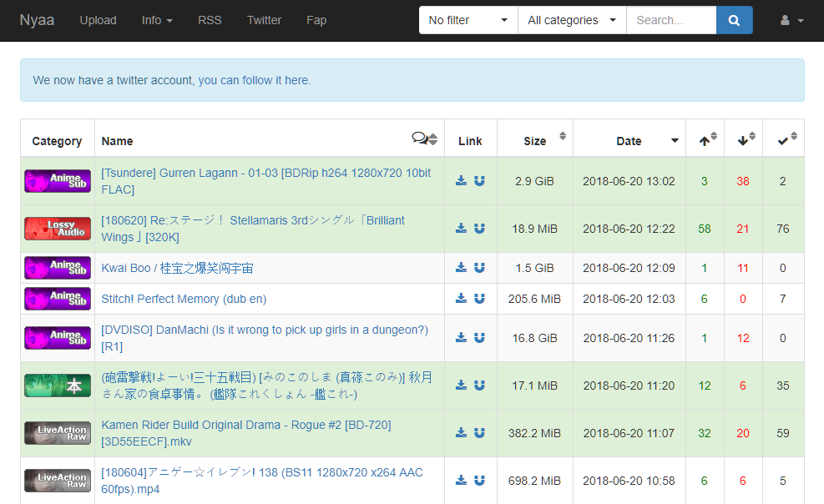This screenshot has height=504, width=824.
Task: Open the RSS feed link
Action: tap(210, 20)
